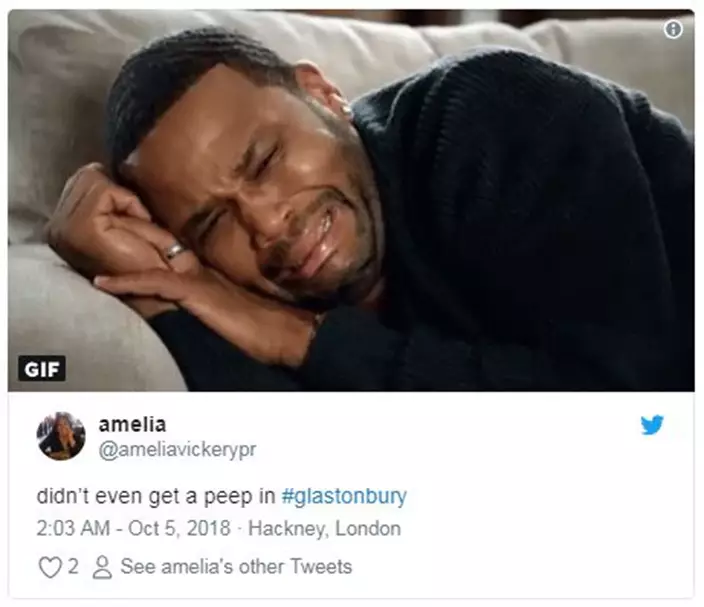Click the Twitter ads info icon
This screenshot has width=704, height=607.
pyautogui.click(x=673, y=30)
